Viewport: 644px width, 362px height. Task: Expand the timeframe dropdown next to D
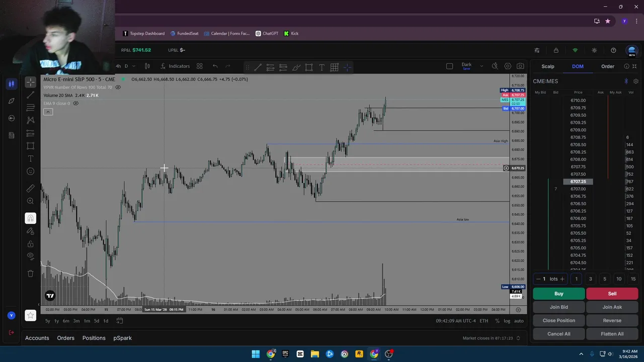[133, 66]
